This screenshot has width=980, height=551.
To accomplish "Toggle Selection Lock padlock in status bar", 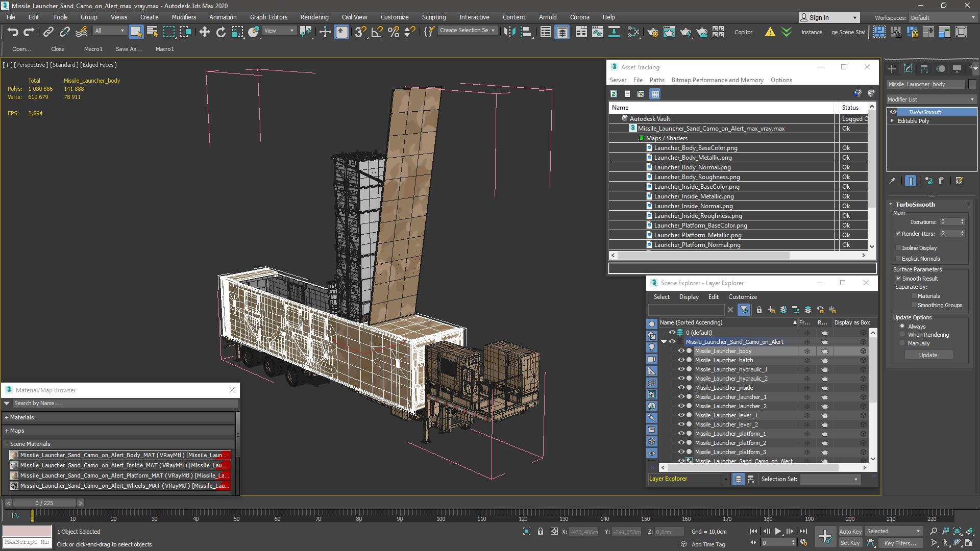I will [541, 532].
